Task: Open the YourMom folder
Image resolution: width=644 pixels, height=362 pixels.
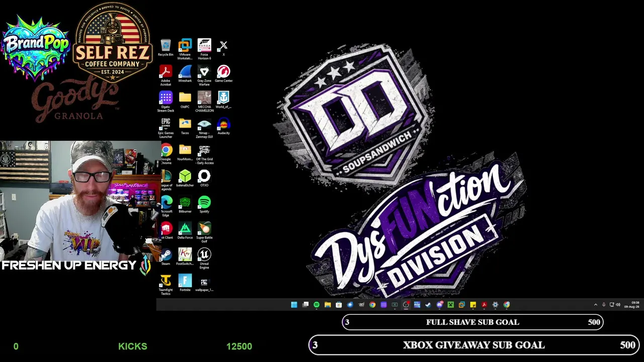Action: coord(185,153)
